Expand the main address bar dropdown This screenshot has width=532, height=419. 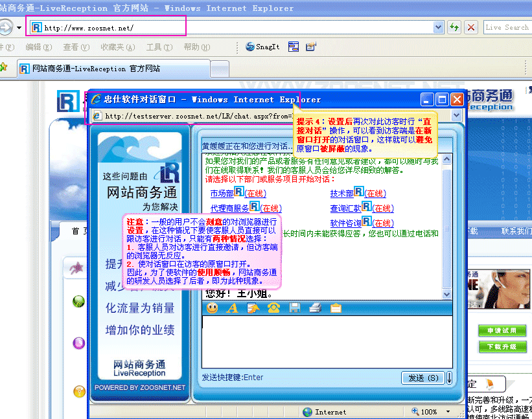(x=439, y=27)
